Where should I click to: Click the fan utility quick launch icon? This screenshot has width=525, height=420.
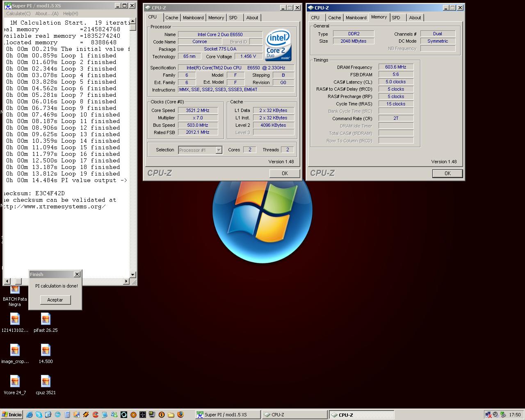click(143, 415)
